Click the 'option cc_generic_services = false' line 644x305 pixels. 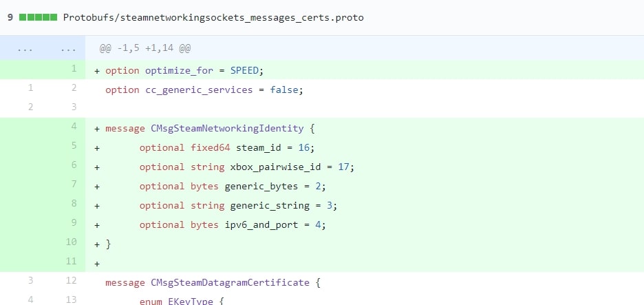point(204,90)
